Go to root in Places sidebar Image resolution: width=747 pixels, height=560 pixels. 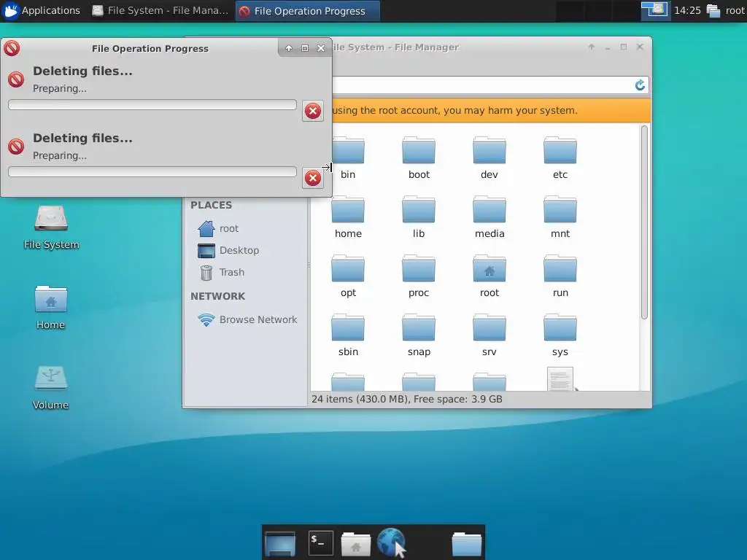[x=218, y=228]
